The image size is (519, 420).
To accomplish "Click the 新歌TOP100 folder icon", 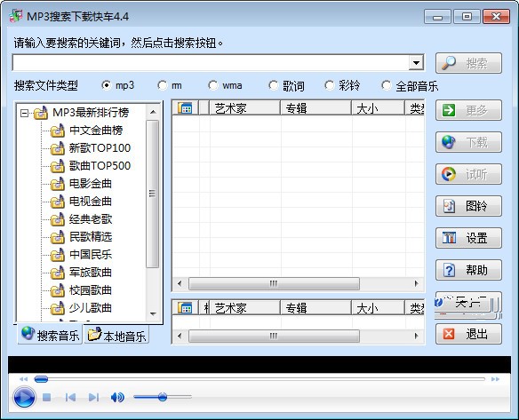I will (x=58, y=148).
